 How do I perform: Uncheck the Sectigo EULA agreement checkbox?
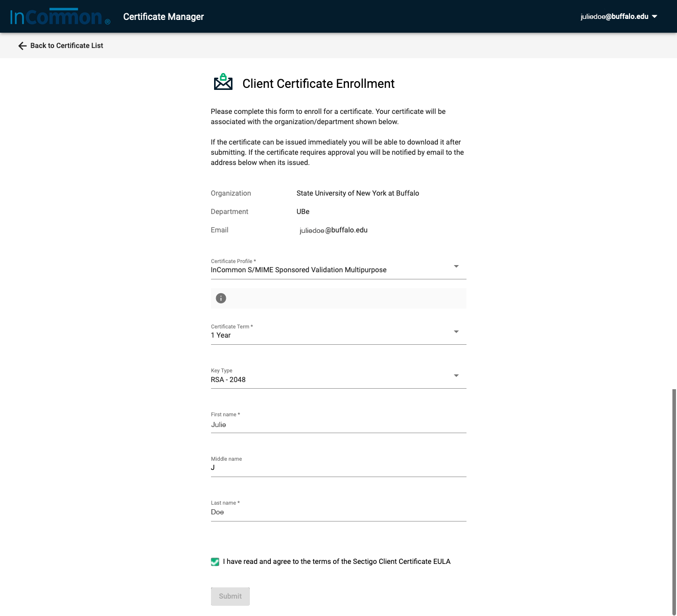point(215,562)
